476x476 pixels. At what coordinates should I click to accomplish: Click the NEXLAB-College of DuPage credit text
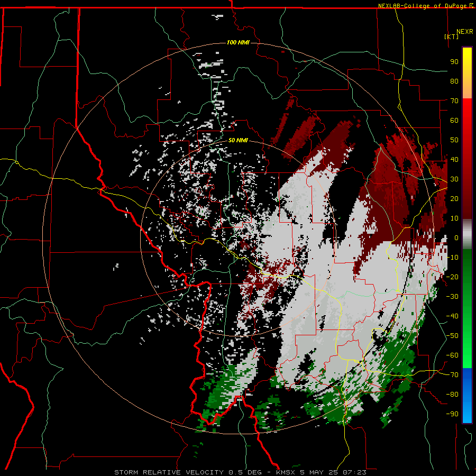click(426, 6)
